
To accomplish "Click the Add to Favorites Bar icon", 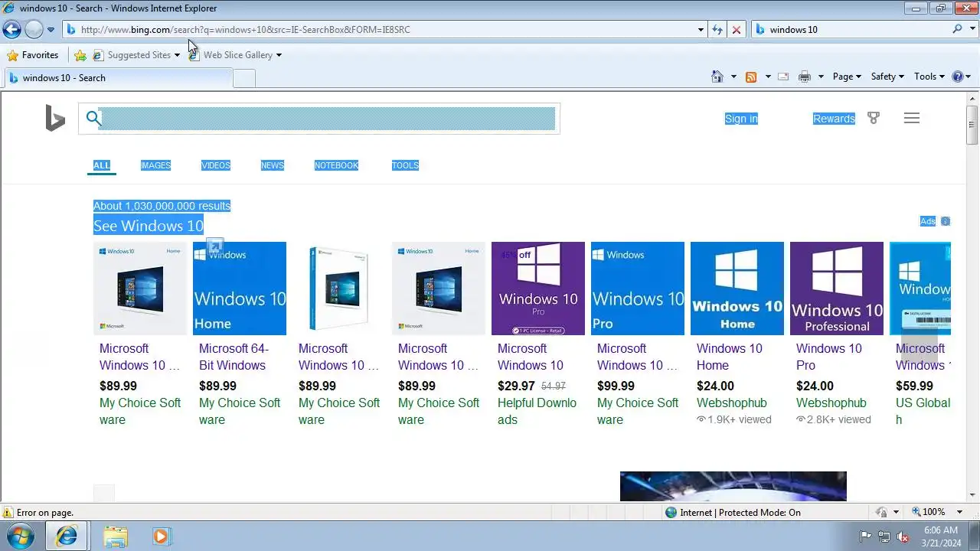I will pos(80,55).
